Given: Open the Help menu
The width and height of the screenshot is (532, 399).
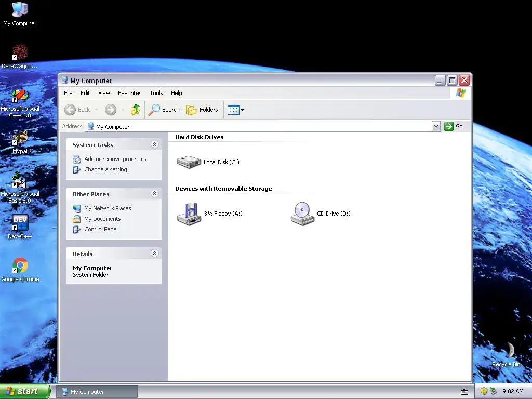Looking at the screenshot, I should tap(177, 93).
